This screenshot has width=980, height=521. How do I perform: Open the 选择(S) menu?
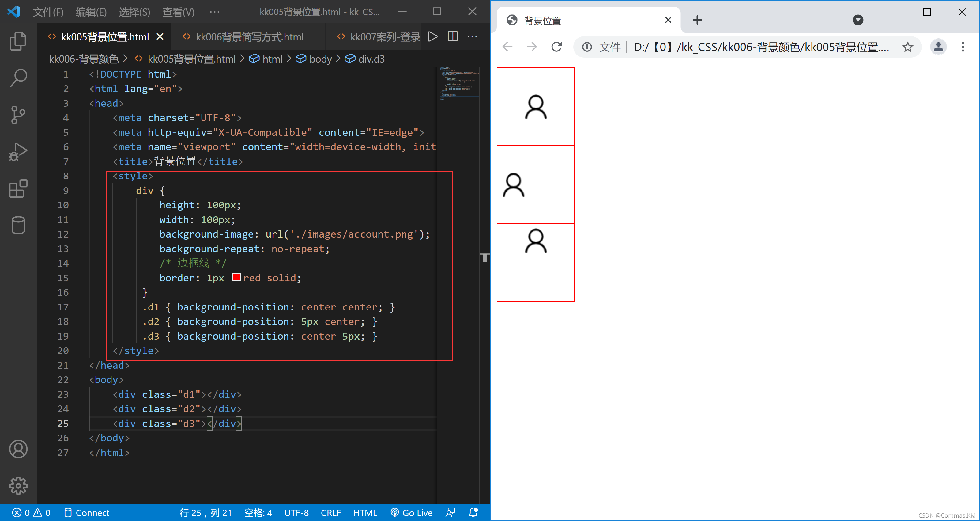click(134, 12)
